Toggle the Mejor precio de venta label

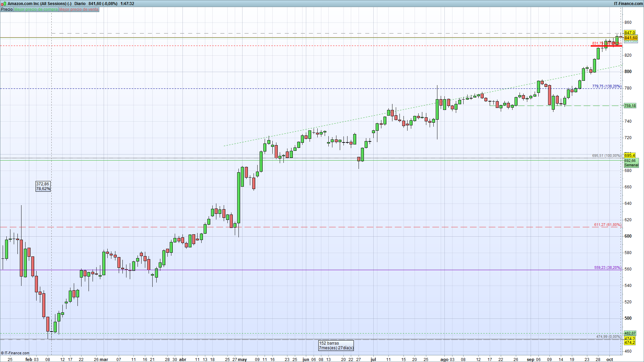tap(79, 9)
